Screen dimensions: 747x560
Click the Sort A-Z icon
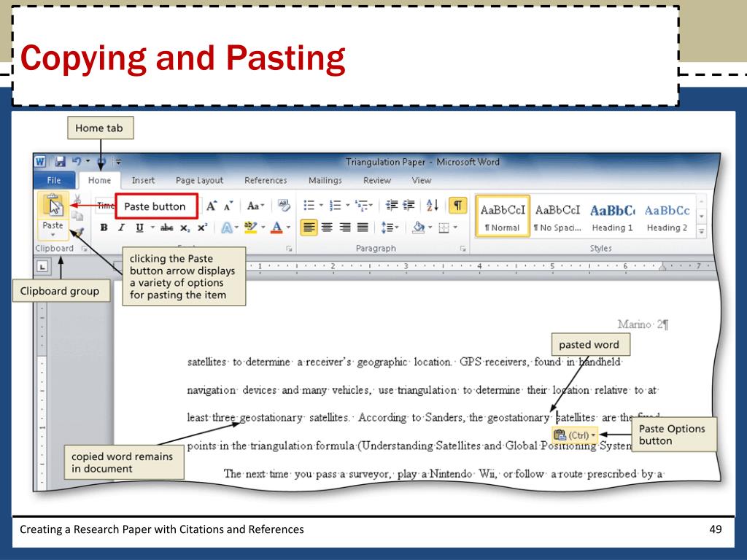point(433,205)
